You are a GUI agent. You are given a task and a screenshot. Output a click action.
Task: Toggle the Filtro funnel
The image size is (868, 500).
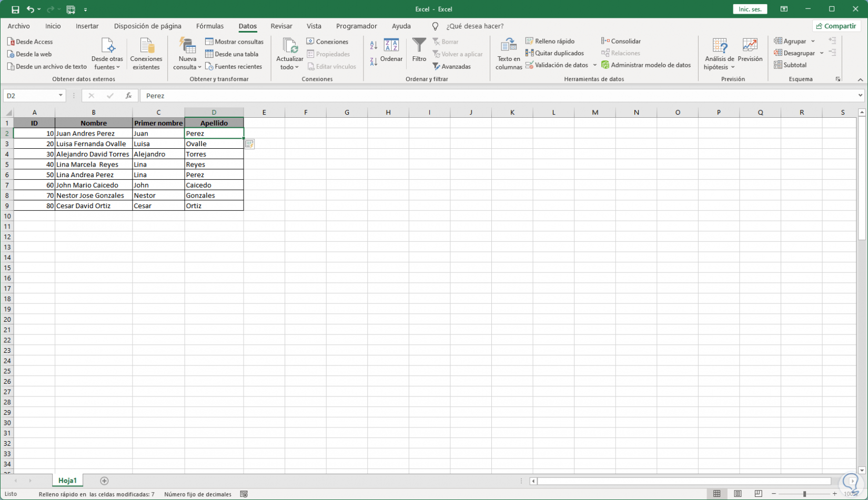[x=419, y=50]
